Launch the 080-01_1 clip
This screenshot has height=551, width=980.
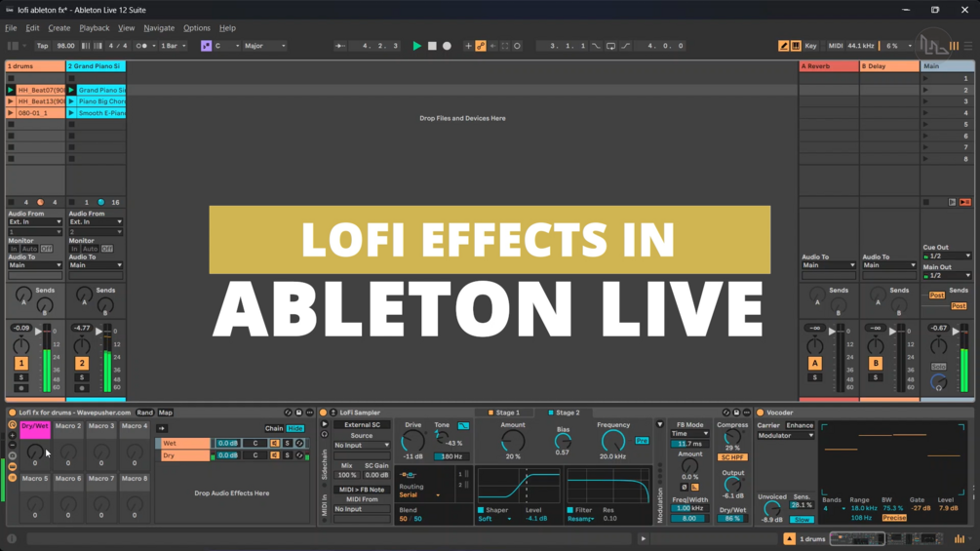pyautogui.click(x=10, y=113)
